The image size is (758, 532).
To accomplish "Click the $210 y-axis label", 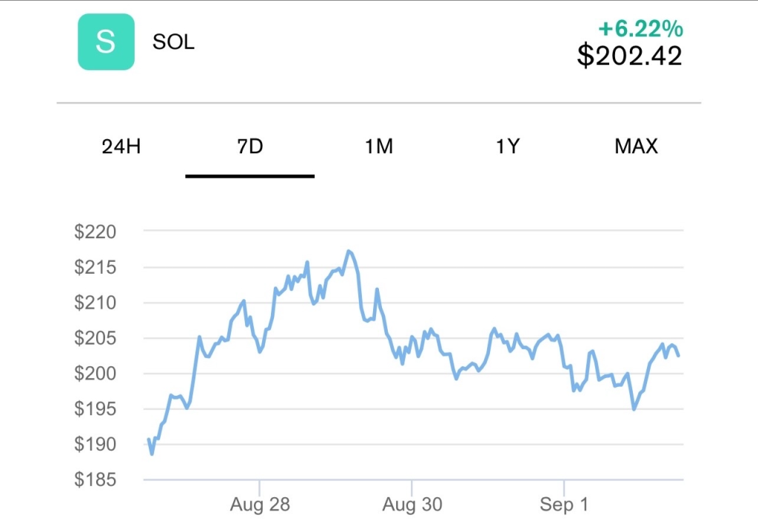I will coord(95,303).
